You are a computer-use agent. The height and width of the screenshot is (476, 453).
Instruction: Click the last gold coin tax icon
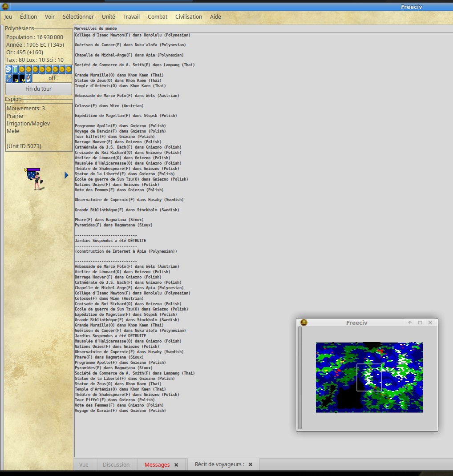[69, 69]
